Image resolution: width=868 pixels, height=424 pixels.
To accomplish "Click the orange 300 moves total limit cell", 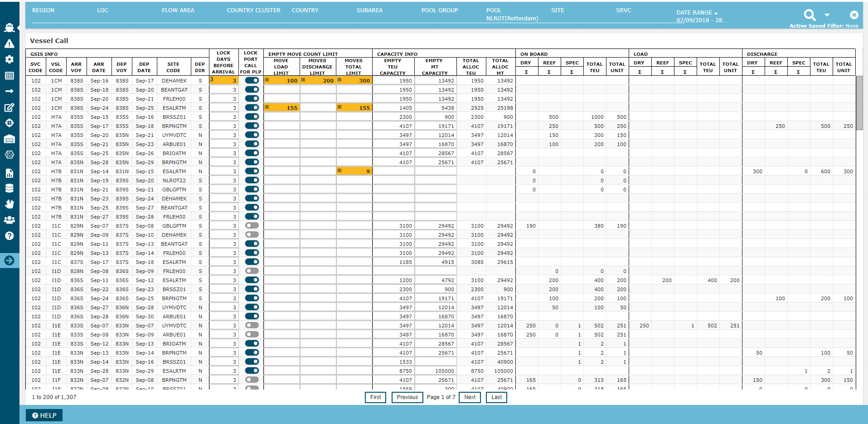I will (x=354, y=81).
